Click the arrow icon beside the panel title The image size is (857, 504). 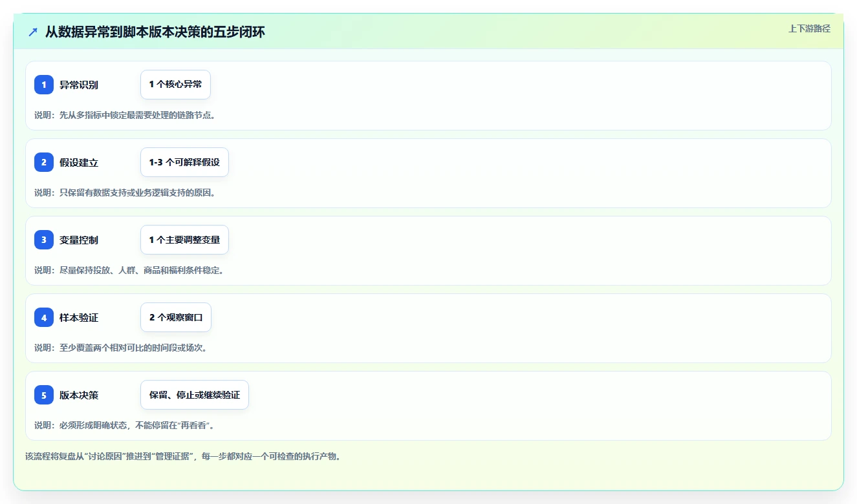pyautogui.click(x=33, y=32)
